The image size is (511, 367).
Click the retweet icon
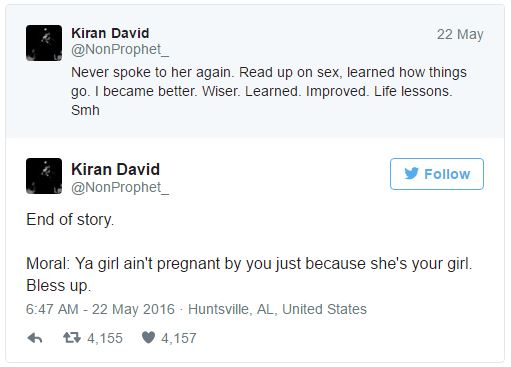tap(72, 338)
